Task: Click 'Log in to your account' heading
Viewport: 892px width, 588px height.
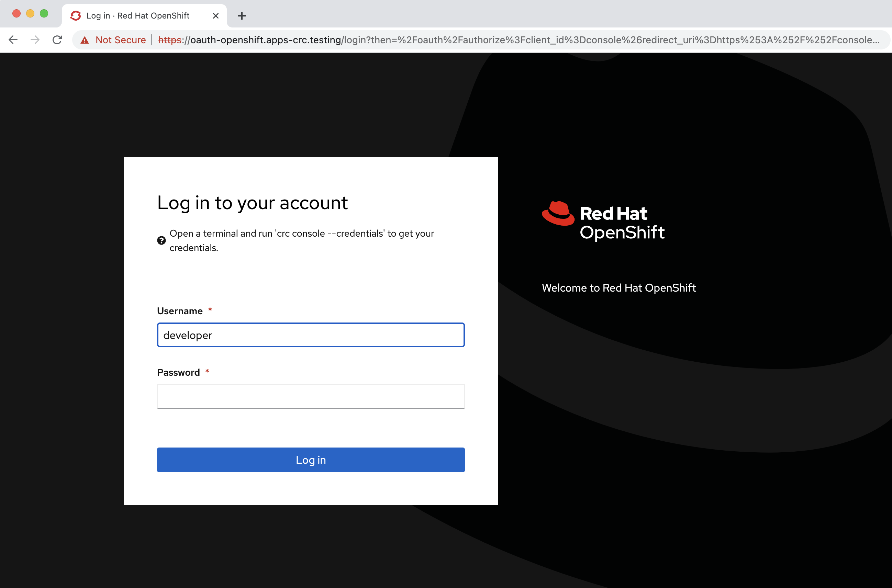Action: tap(253, 203)
